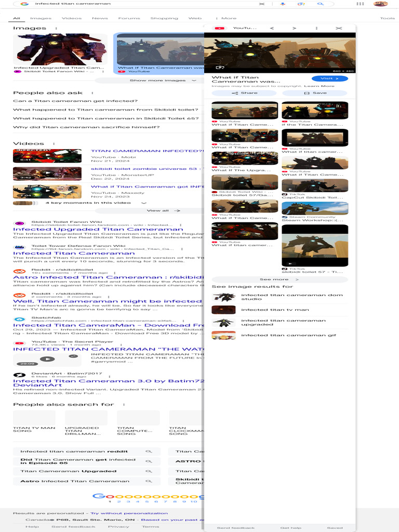Click Get help in preview footer
The image size is (399, 532).
(x=290, y=528)
